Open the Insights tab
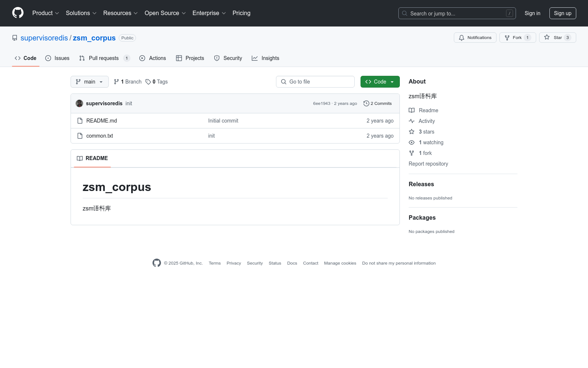 266,58
